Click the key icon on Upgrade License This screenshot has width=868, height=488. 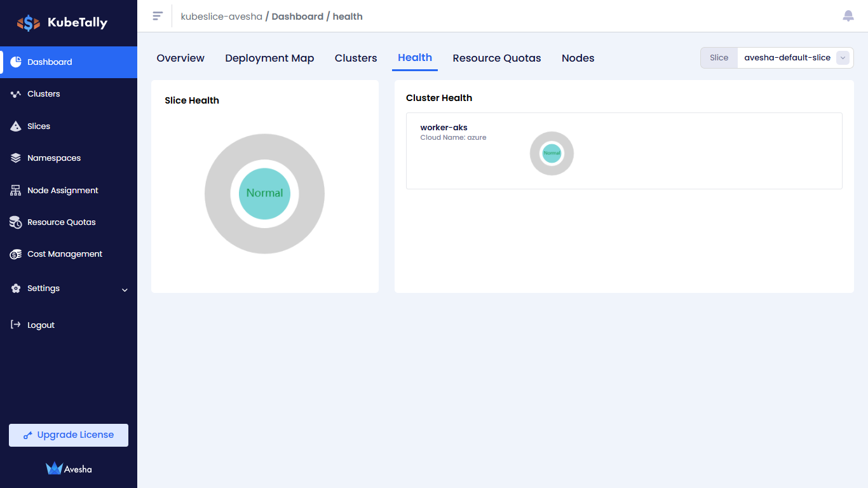click(x=28, y=435)
